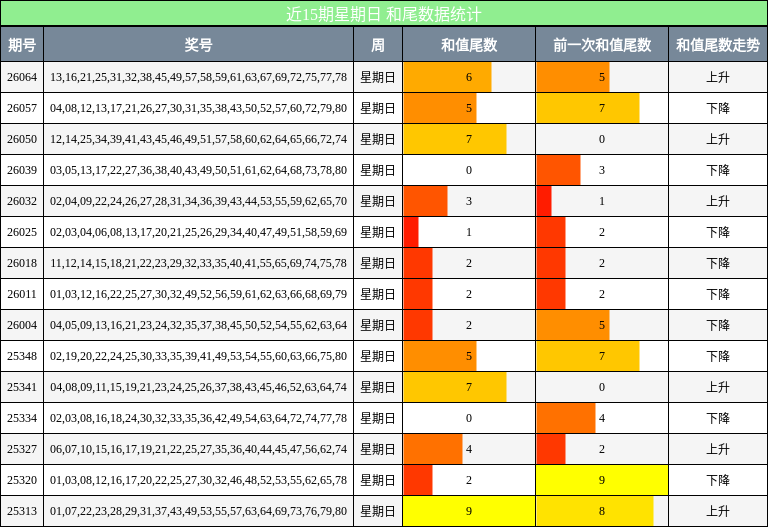Click the 下降 trend cell for period 26004
This screenshot has width=768, height=527.
point(717,325)
